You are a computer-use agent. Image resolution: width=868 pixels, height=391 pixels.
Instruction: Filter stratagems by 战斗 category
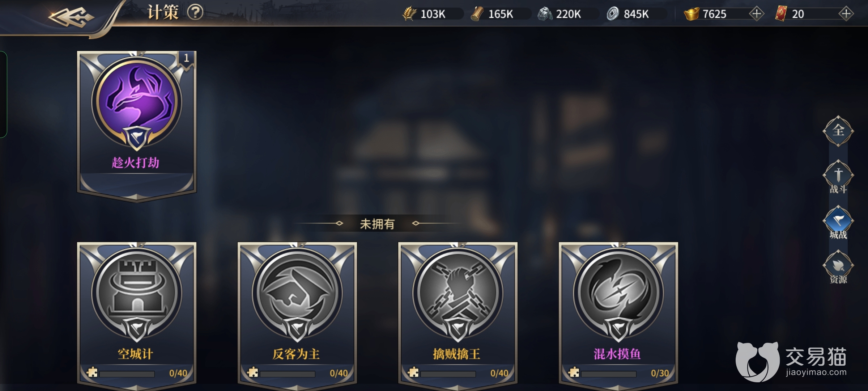coord(838,177)
